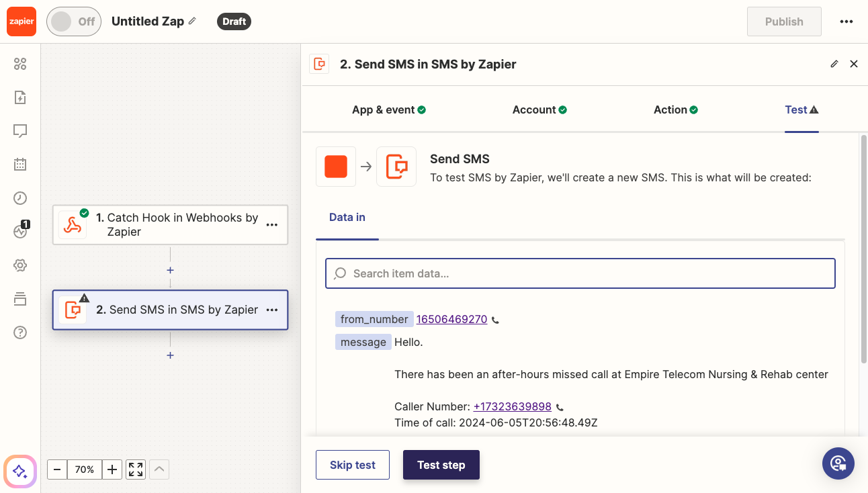Click SMS icon in step 2 node
Viewport: 868px width, 493px height.
[x=73, y=310]
